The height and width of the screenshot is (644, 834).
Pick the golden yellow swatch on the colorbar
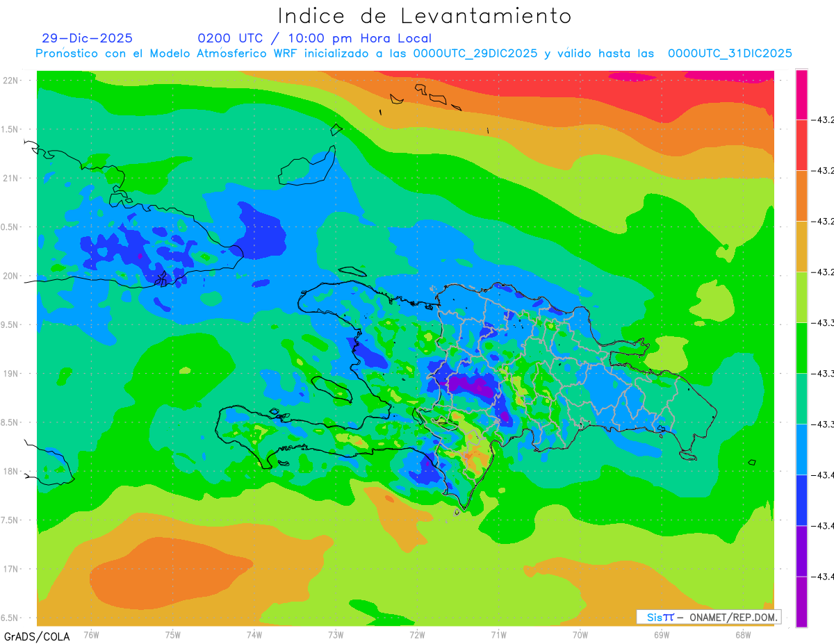801,246
